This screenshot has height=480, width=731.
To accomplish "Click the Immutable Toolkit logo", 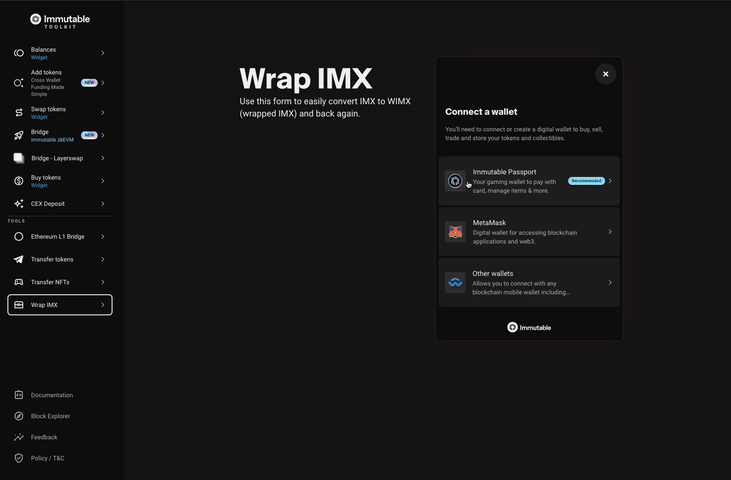I will [x=60, y=21].
